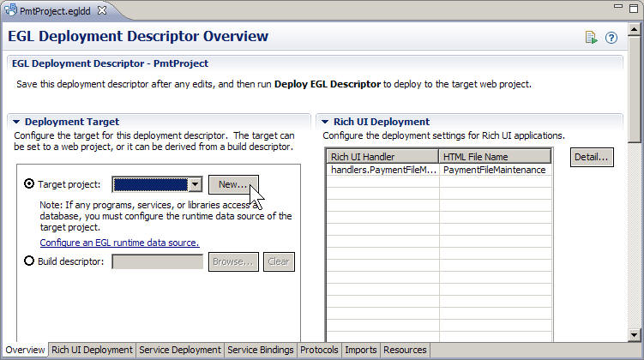Select the PmtProject.egldd editor tab
Image resolution: width=644 pixels, height=360 pixels.
click(55, 11)
